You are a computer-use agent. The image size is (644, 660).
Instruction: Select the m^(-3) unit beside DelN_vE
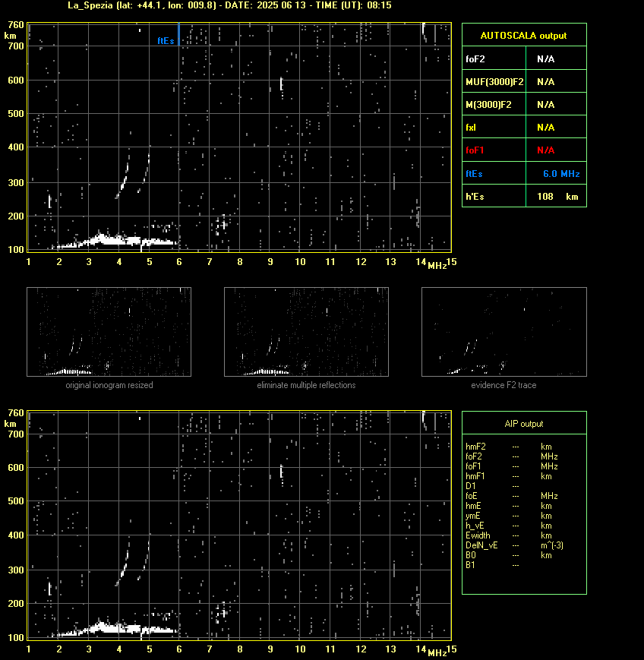coord(552,545)
